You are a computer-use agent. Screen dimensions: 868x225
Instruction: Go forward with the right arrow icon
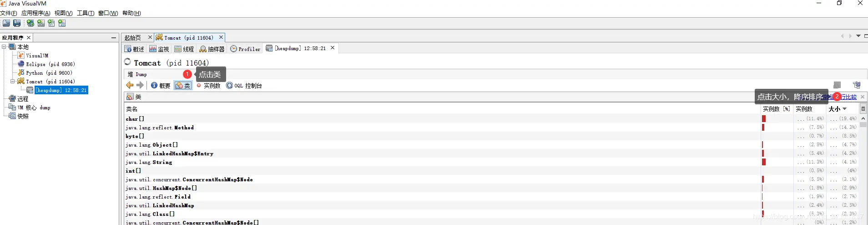(x=140, y=85)
